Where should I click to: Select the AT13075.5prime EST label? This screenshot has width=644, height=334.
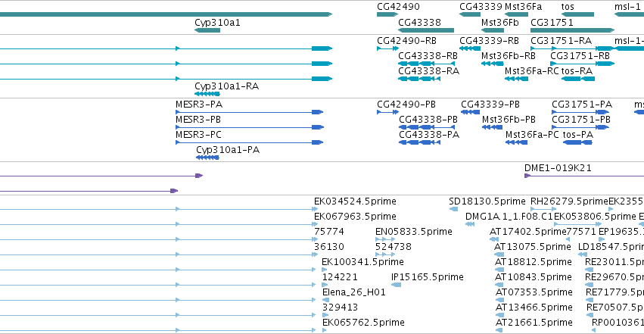pyautogui.click(x=532, y=247)
